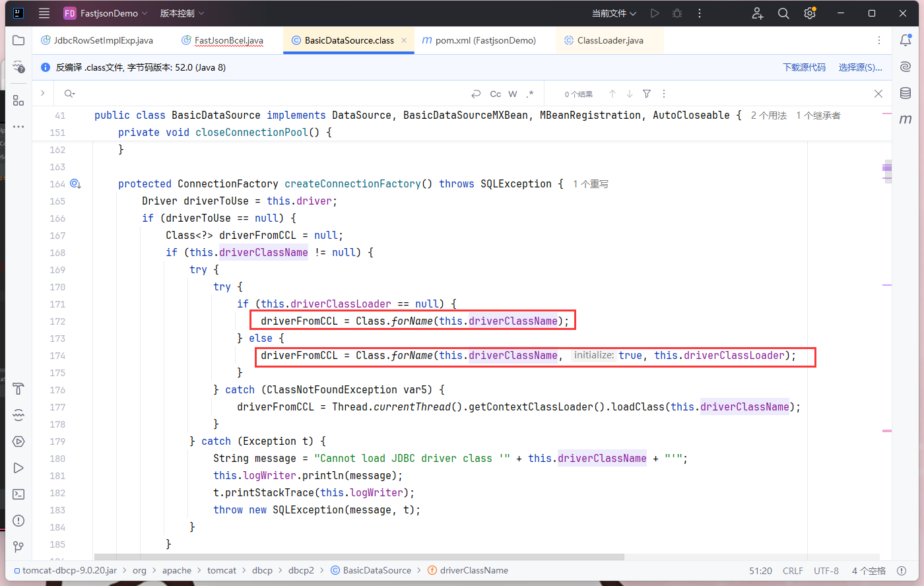Open the 当前文件 run configuration dropdown
This screenshot has width=924, height=586.
614,13
